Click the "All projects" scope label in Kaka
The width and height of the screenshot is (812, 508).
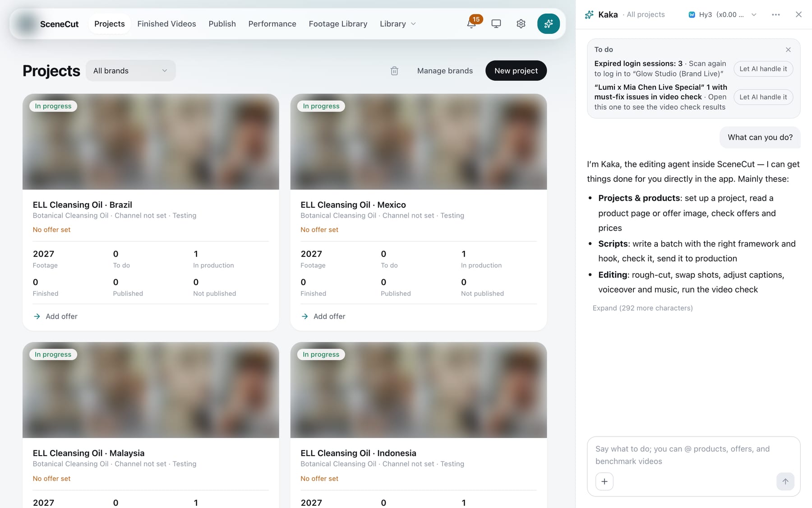pyautogui.click(x=646, y=14)
